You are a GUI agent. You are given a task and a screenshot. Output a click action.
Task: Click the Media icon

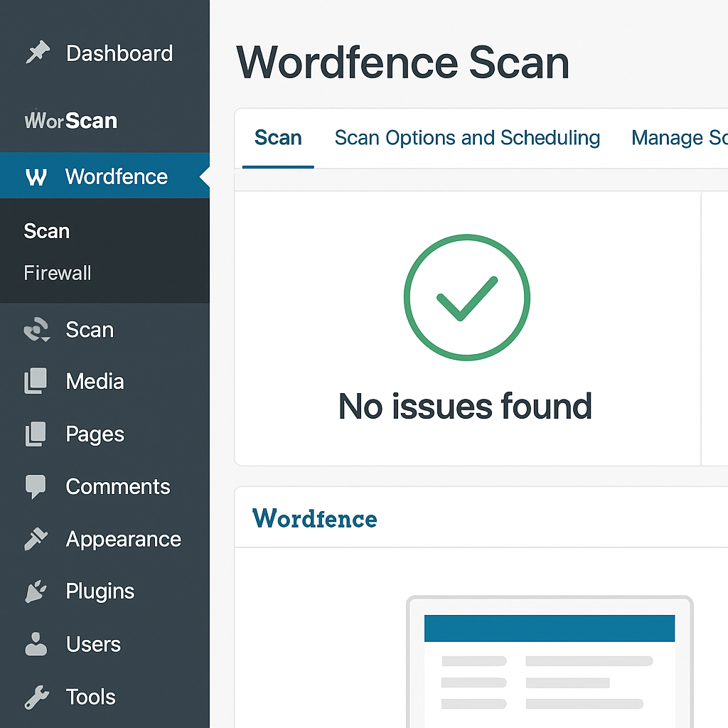(x=36, y=381)
